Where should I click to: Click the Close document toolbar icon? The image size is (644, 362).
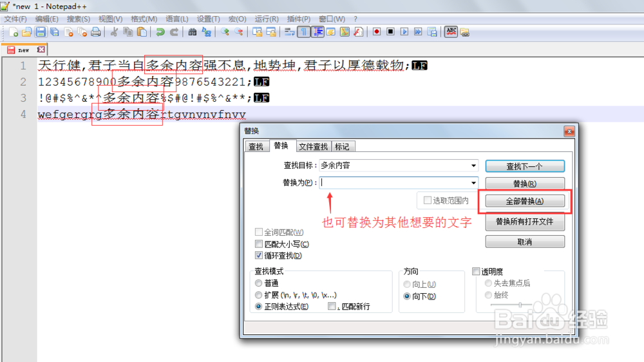pyautogui.click(x=68, y=32)
